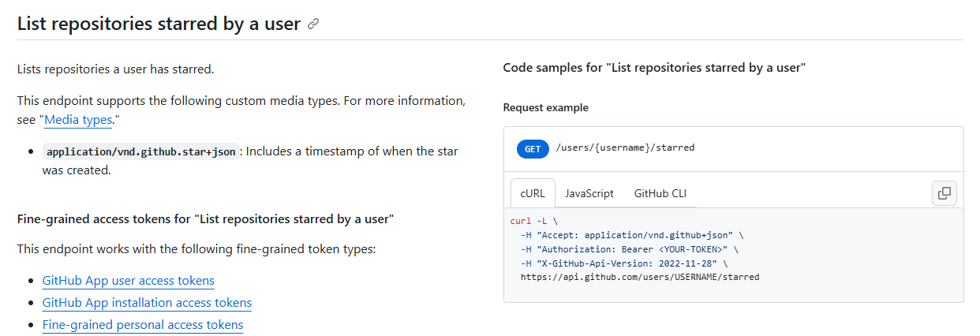
Task: Open the JavaScript code sample tab
Action: pyautogui.click(x=589, y=193)
